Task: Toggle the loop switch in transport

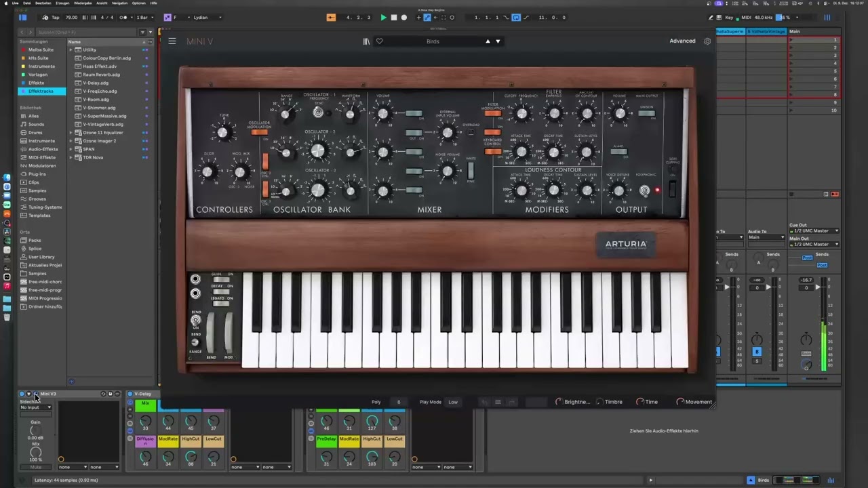Action: click(516, 18)
